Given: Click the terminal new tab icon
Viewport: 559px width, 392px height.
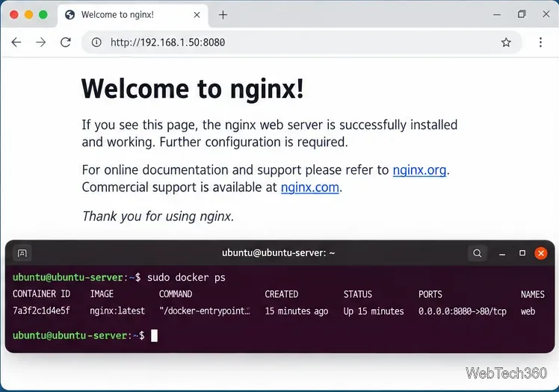Looking at the screenshot, I should 22,253.
